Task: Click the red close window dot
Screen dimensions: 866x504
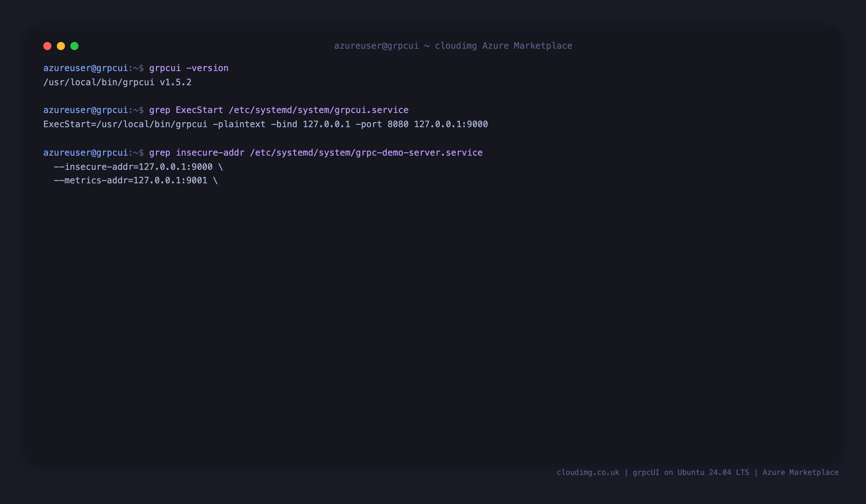Action: pos(47,46)
